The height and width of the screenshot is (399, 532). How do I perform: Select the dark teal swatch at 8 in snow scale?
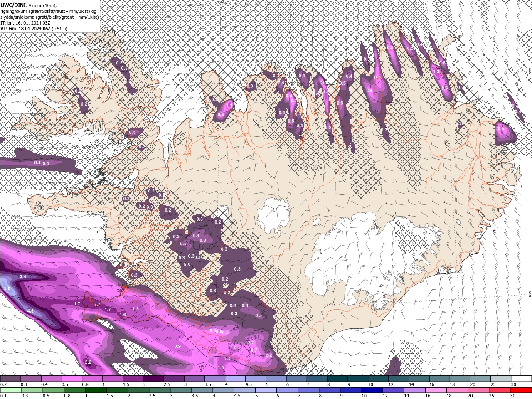click(337, 379)
